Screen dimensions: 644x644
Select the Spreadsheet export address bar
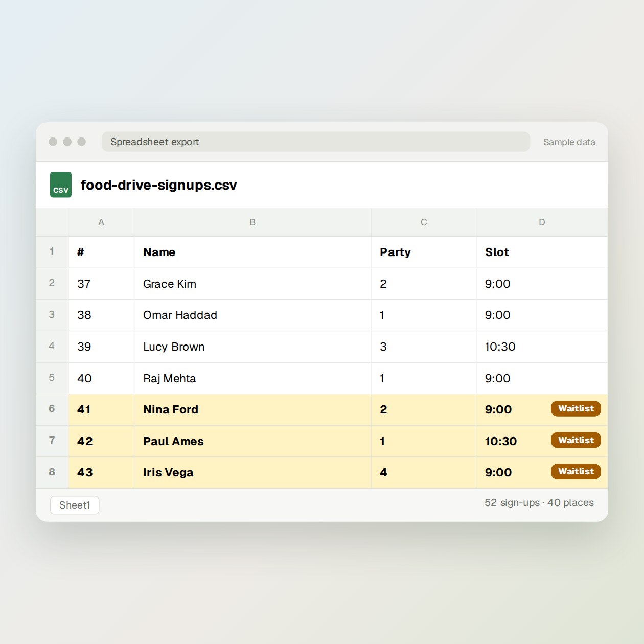click(316, 142)
